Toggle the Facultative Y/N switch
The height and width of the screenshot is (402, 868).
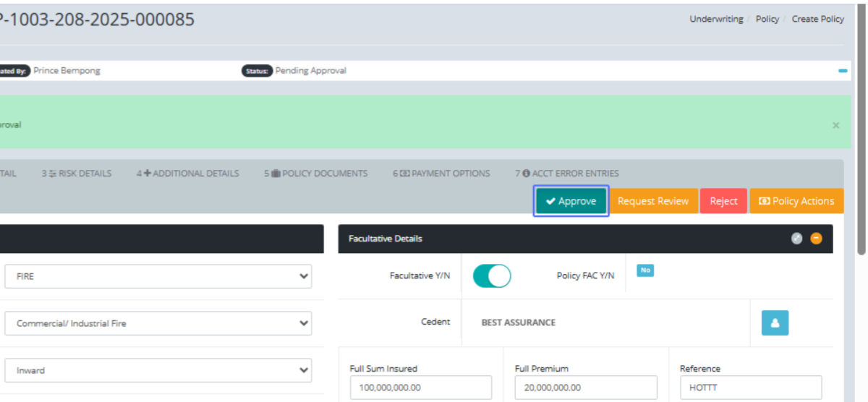pyautogui.click(x=492, y=276)
